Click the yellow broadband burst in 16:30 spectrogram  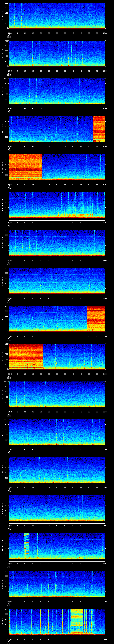(77, 621)
